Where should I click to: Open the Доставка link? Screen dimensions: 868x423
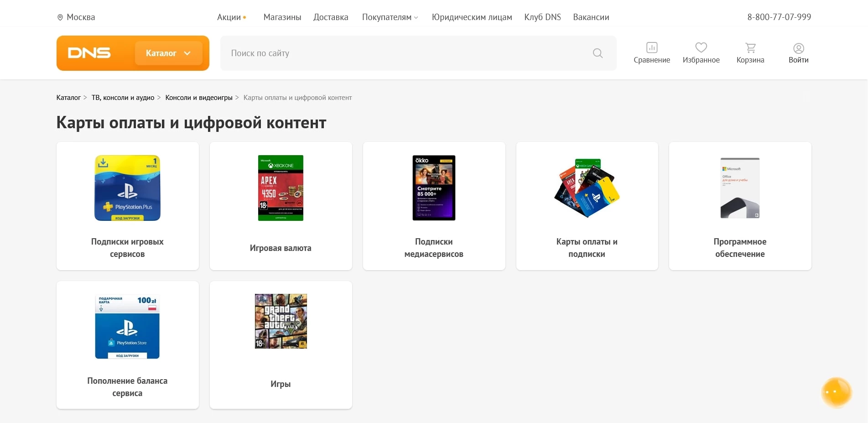(x=331, y=17)
